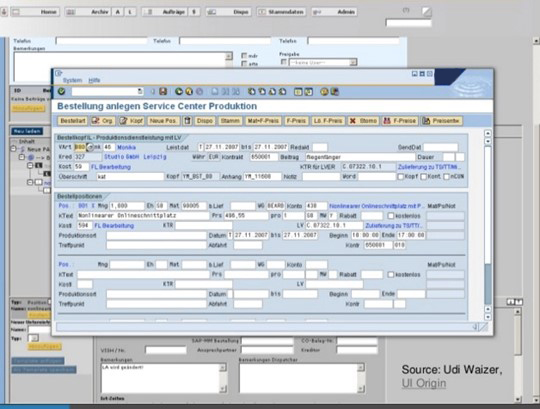Click the Neue Pos. button
Viewport: 540px width, 409px height.
(163, 121)
